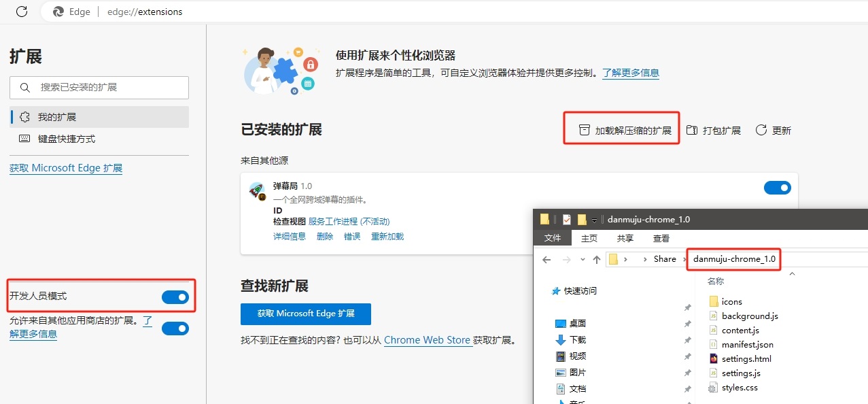Viewport: 868px width, 404px height.
Task: Click the Explorer up-one-level arrow
Action: click(x=597, y=259)
